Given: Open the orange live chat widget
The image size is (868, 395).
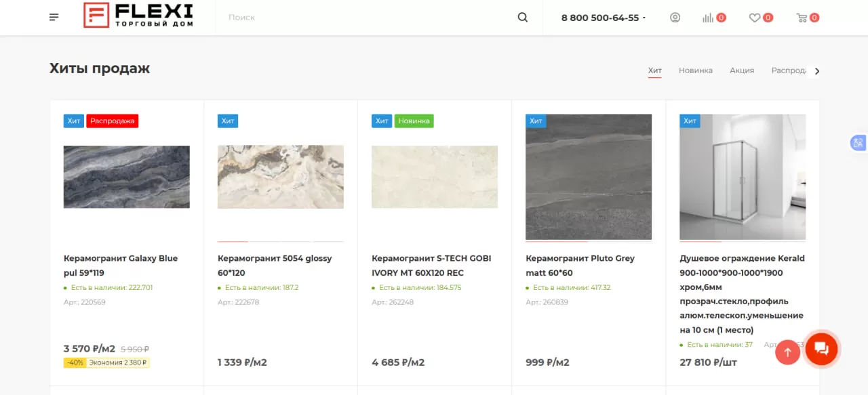Looking at the screenshot, I should click(821, 349).
